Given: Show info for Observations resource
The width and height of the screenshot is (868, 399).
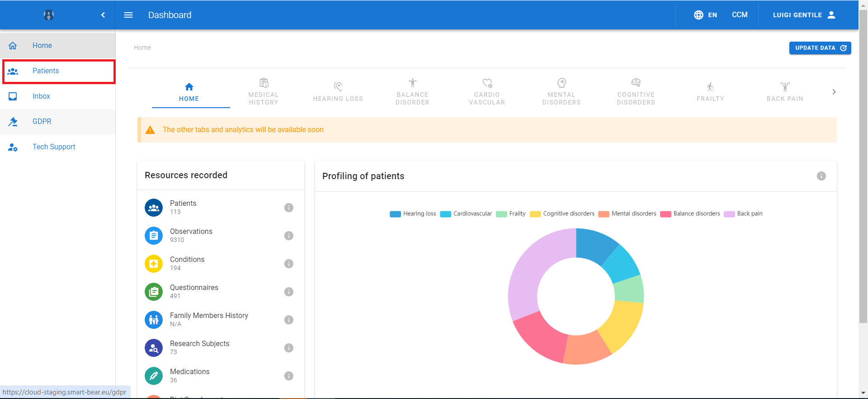Looking at the screenshot, I should point(289,236).
